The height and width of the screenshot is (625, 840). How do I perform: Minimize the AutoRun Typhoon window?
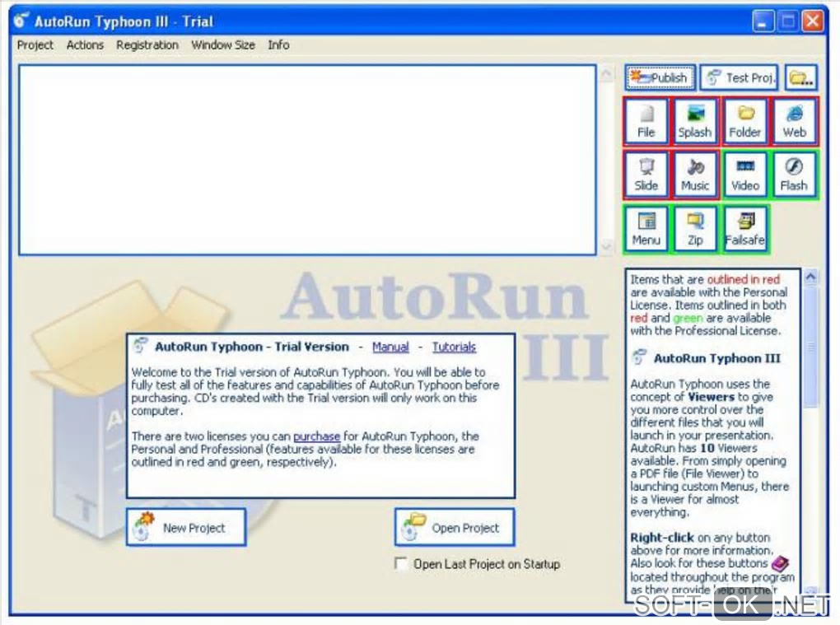click(763, 21)
